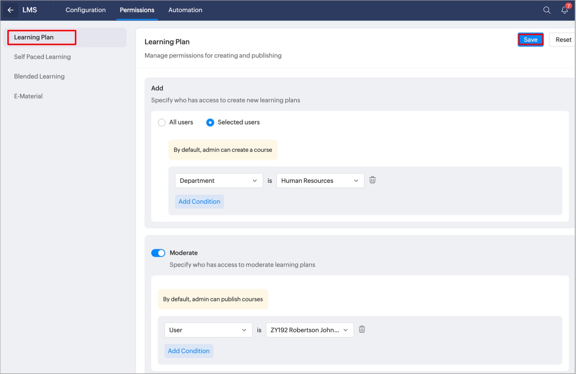Click the back arrow beside LMS

tap(11, 10)
